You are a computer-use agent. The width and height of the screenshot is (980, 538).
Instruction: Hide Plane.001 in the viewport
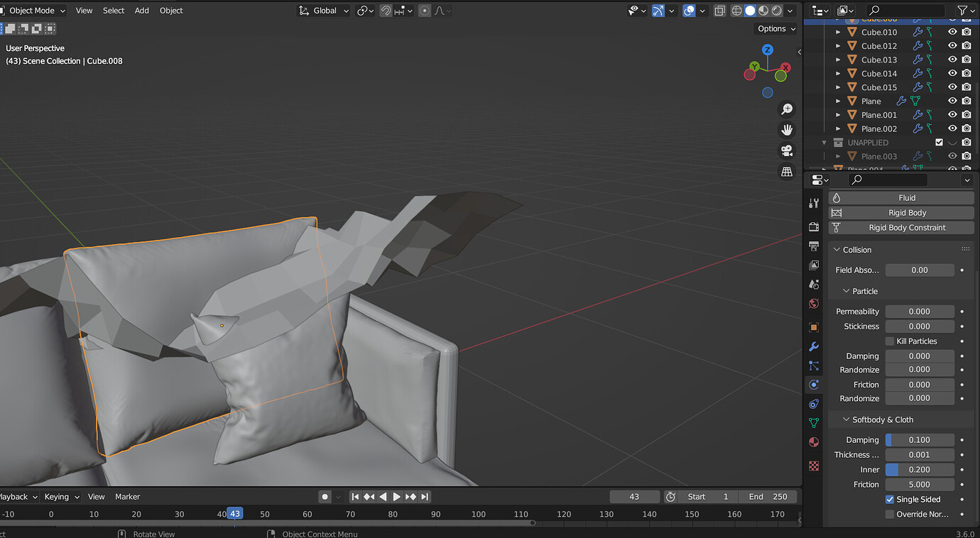coord(953,115)
